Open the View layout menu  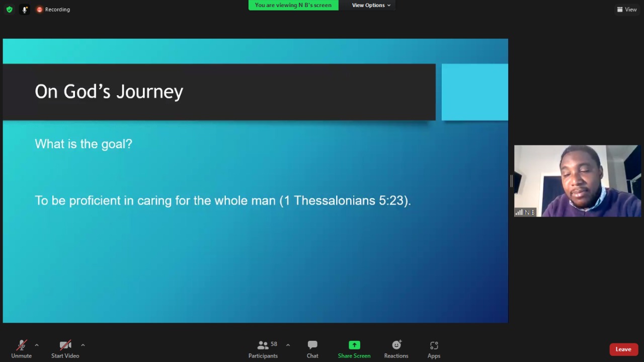pos(627,10)
